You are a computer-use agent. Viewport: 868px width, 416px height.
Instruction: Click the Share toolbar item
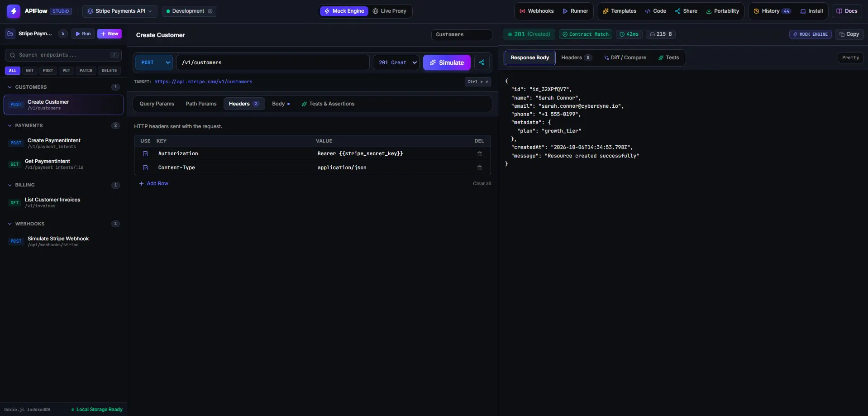pyautogui.click(x=686, y=11)
